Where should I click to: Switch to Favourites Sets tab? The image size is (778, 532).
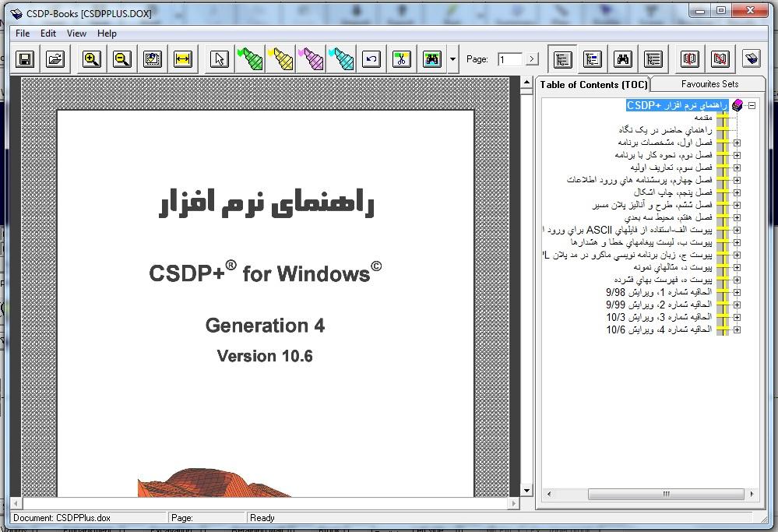[709, 84]
